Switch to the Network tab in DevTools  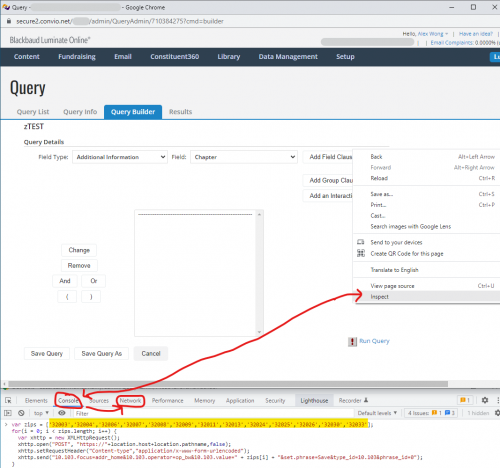click(130, 401)
